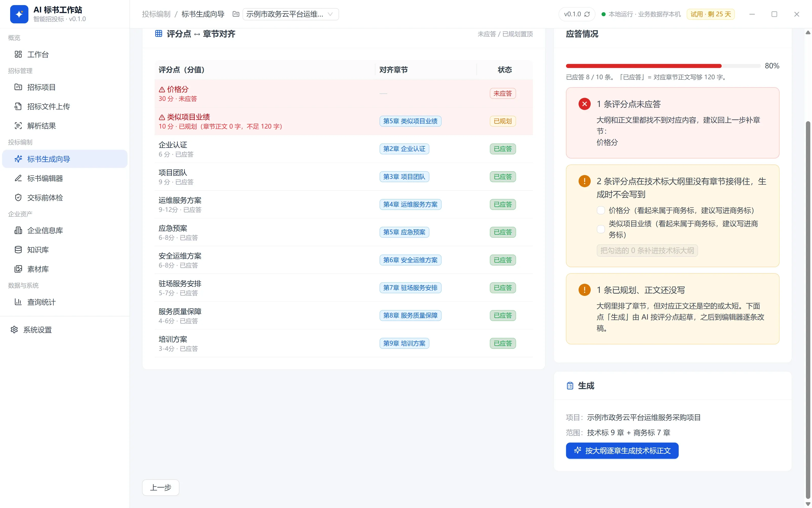This screenshot has height=508, width=812.
Task: Click the warning icon on 价格分 row
Action: pos(162,89)
